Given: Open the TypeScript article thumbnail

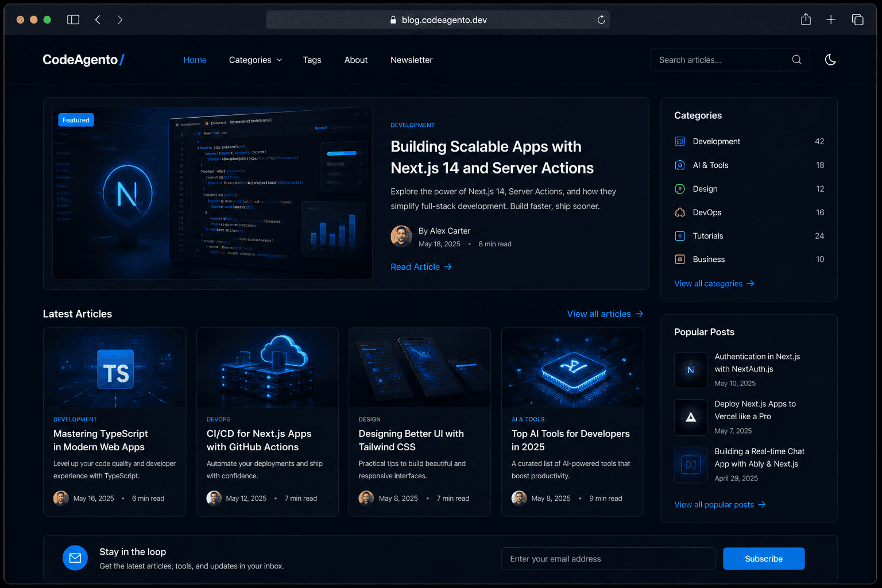Looking at the screenshot, I should click(x=115, y=368).
